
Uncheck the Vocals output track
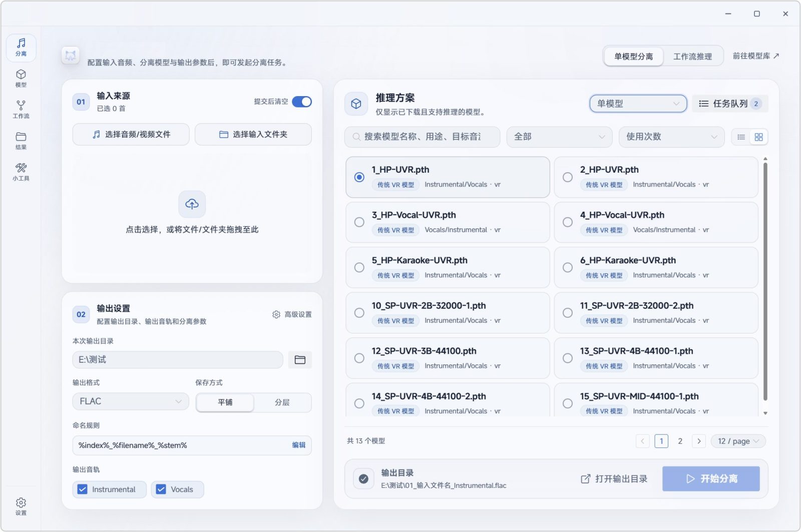[161, 489]
